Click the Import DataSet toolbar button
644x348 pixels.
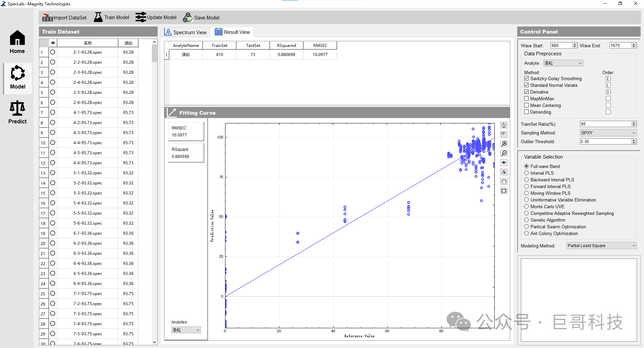click(64, 17)
